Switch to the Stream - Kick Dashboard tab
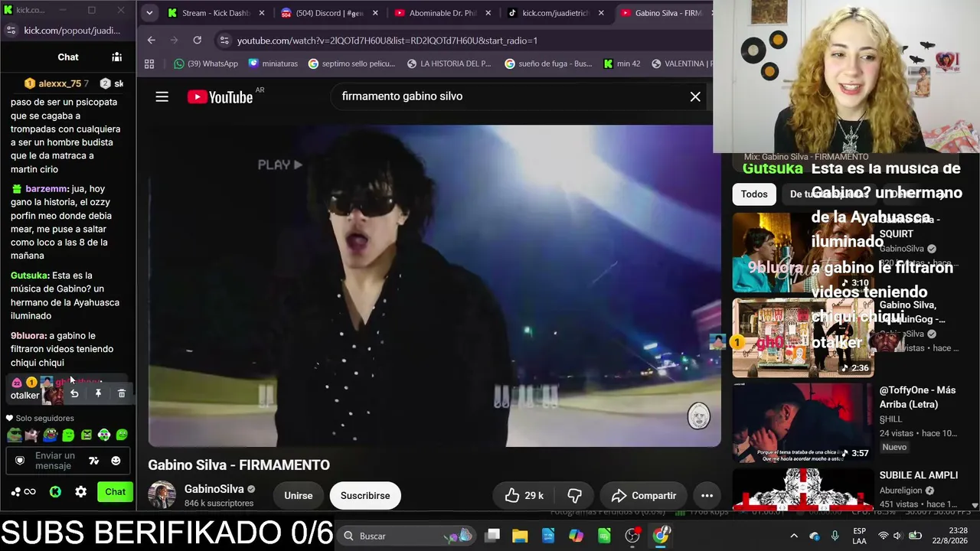Screen dimensions: 980x551 pyautogui.click(x=208, y=13)
